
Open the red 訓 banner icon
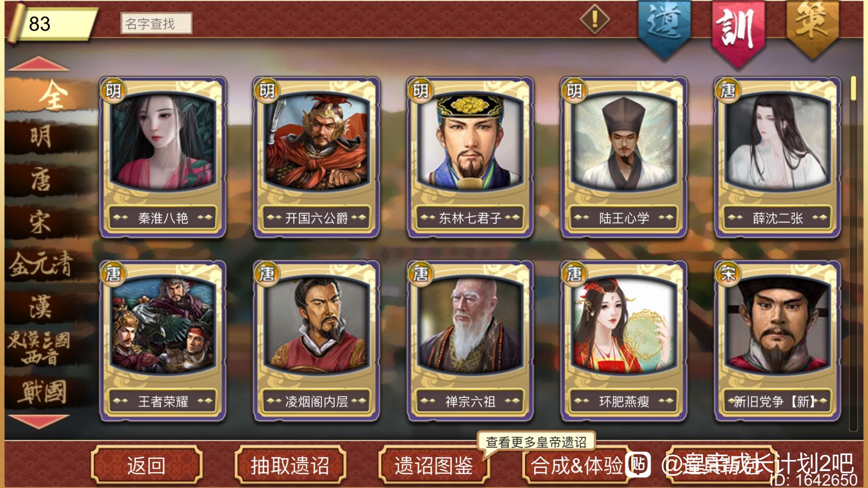click(x=738, y=30)
